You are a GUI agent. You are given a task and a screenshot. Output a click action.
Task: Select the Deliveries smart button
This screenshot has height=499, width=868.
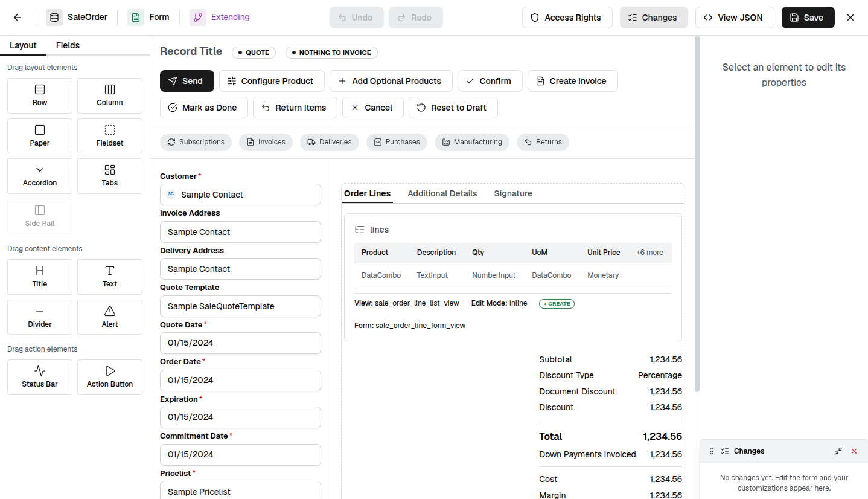330,142
